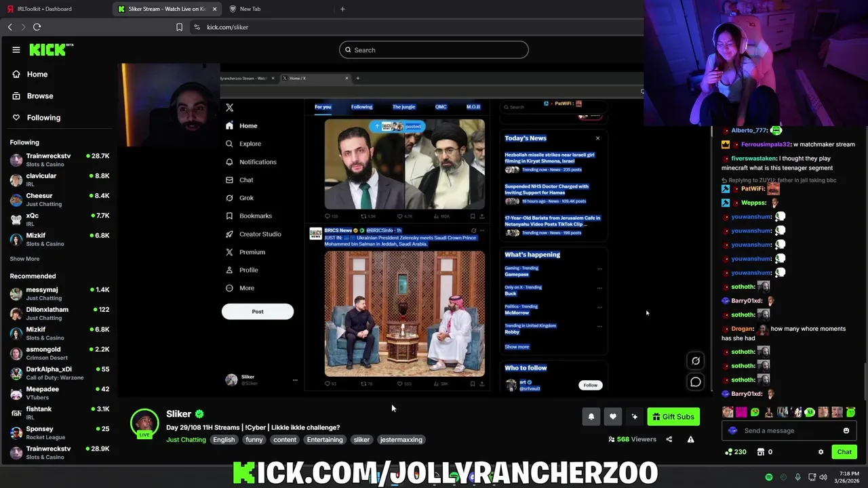The image size is (868, 488).
Task: Collapse the Kick sidebar with hamburger icon
Action: click(16, 49)
